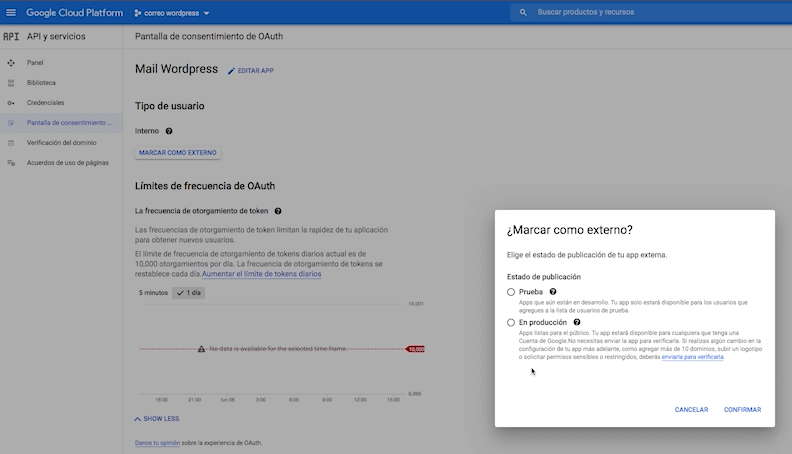Open Acuerdos de uso de páginas
The height and width of the screenshot is (454, 792).
pos(68,163)
